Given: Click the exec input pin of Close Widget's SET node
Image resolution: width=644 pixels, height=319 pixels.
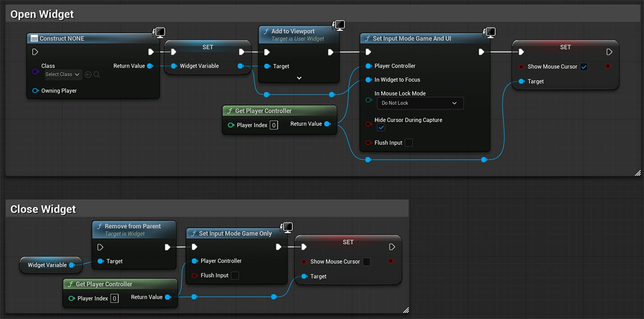Looking at the screenshot, I should pyautogui.click(x=304, y=247).
